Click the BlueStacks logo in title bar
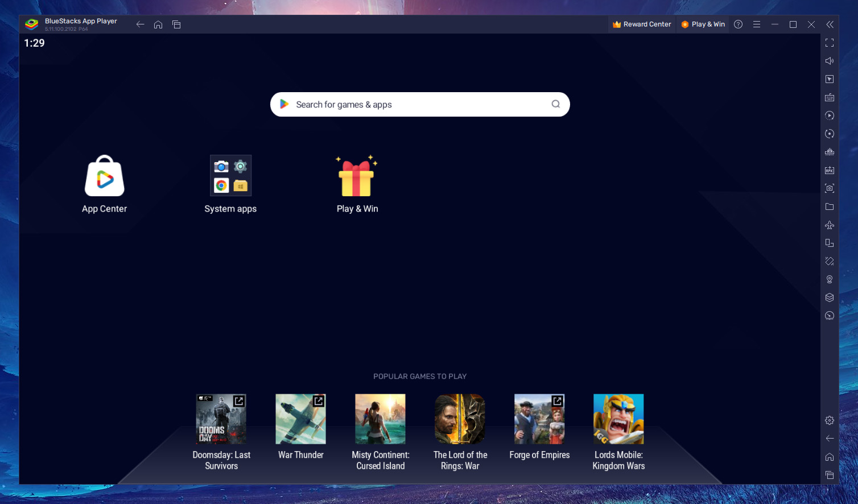Viewport: 858px width, 504px height. coord(32,24)
